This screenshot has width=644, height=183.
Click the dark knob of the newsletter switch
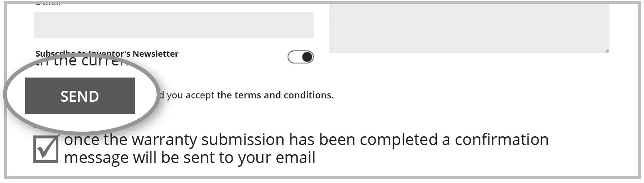coord(307,57)
